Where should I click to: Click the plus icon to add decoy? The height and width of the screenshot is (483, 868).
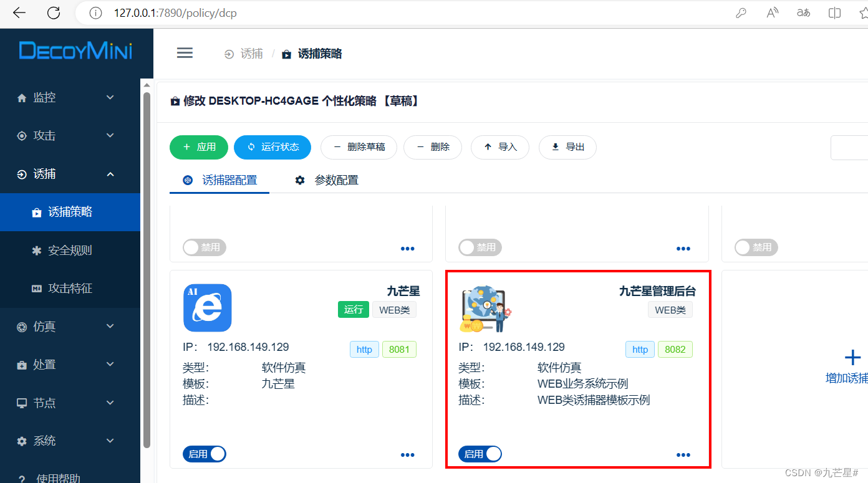pos(852,357)
